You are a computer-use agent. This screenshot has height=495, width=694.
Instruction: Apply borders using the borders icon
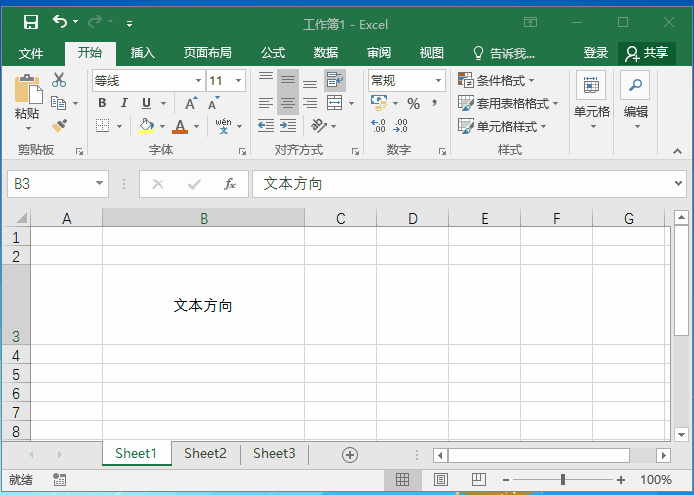(103, 126)
